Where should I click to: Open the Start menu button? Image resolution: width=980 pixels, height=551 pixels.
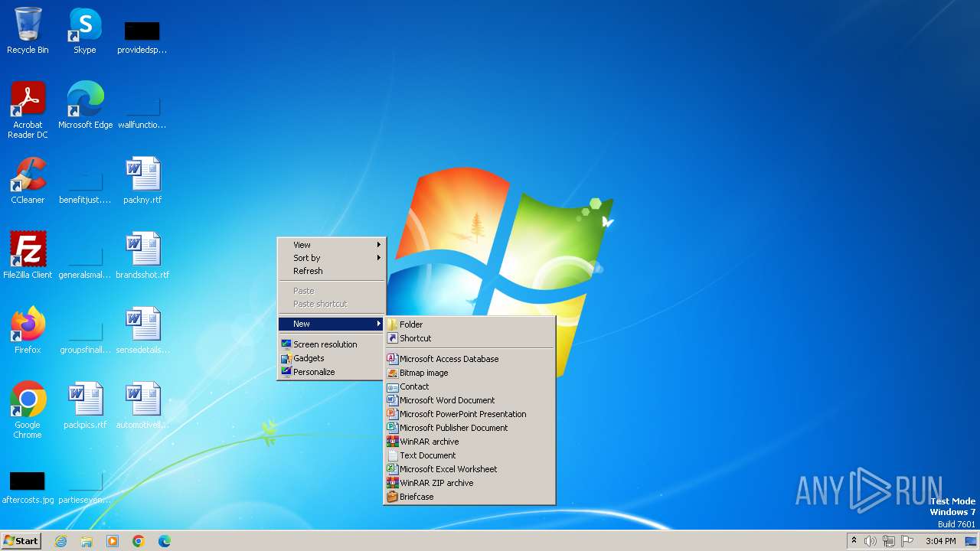[21, 541]
